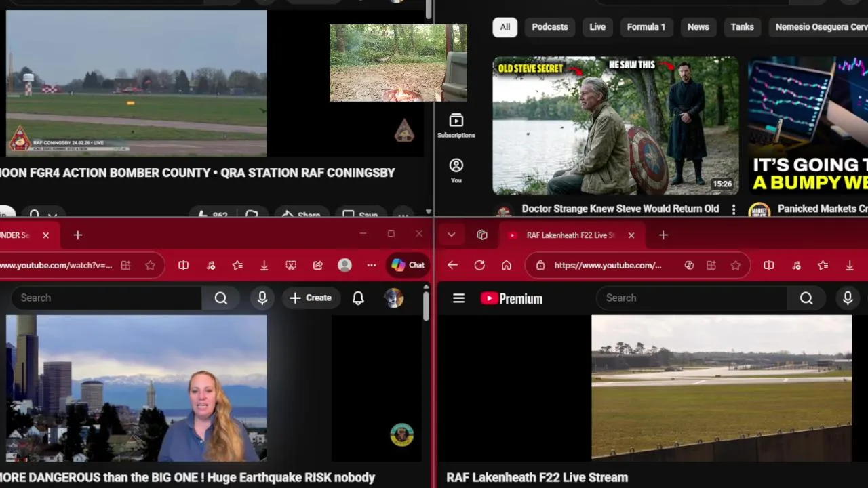This screenshot has width=868, height=488.
Task: Select the Live filter chip
Action: 597,27
